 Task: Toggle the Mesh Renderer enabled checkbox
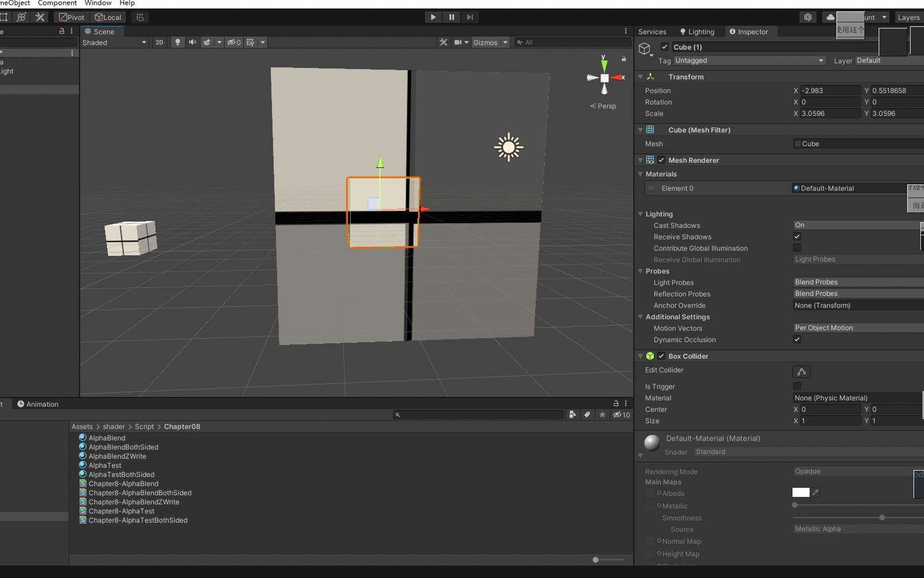(661, 160)
